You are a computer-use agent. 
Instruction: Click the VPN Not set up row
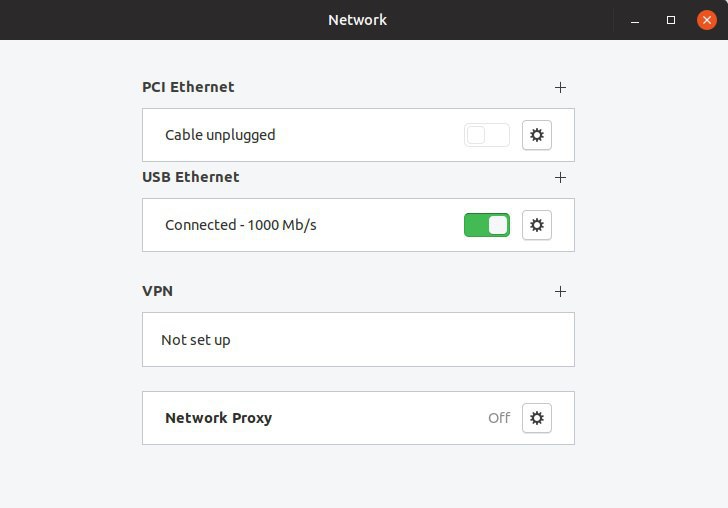click(358, 339)
